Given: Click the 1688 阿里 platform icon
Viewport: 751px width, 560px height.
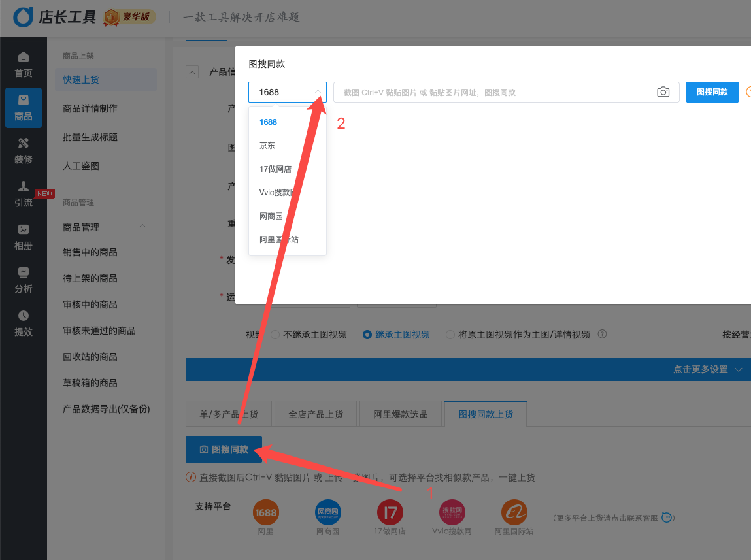Looking at the screenshot, I should (266, 512).
